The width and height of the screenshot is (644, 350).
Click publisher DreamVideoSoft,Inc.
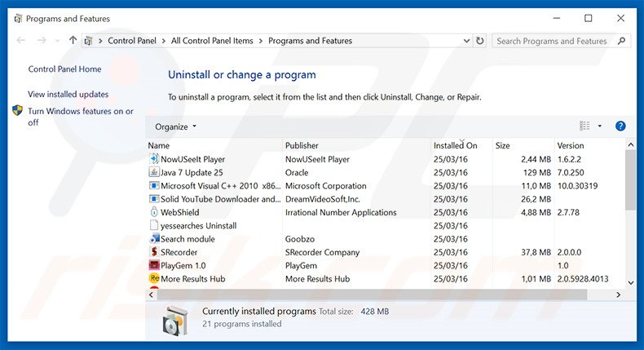pos(323,199)
